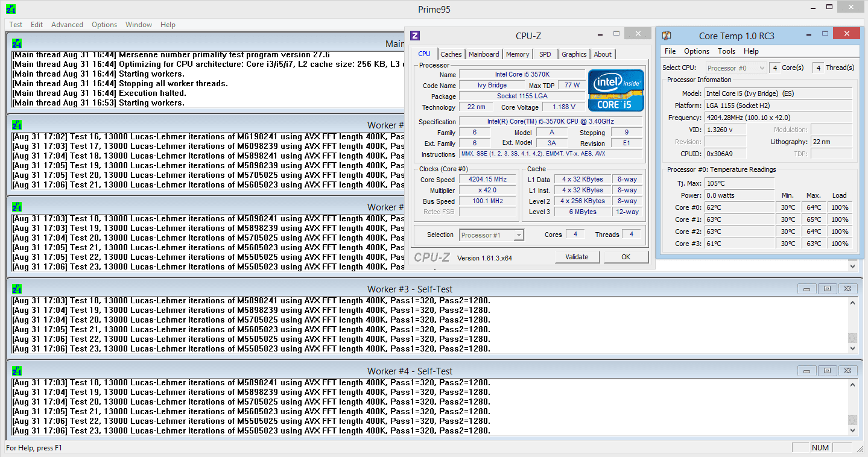The width and height of the screenshot is (868, 457).
Task: Open the Prime95 Help menu
Action: pos(168,25)
